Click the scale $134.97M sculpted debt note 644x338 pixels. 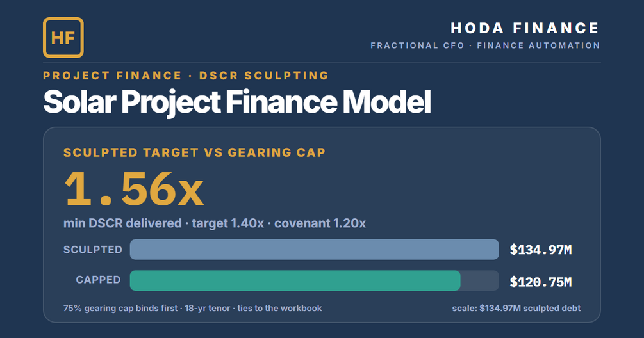[x=516, y=308]
